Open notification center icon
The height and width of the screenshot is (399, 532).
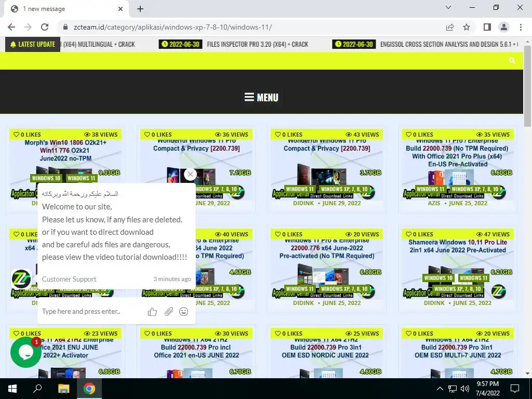click(x=515, y=389)
